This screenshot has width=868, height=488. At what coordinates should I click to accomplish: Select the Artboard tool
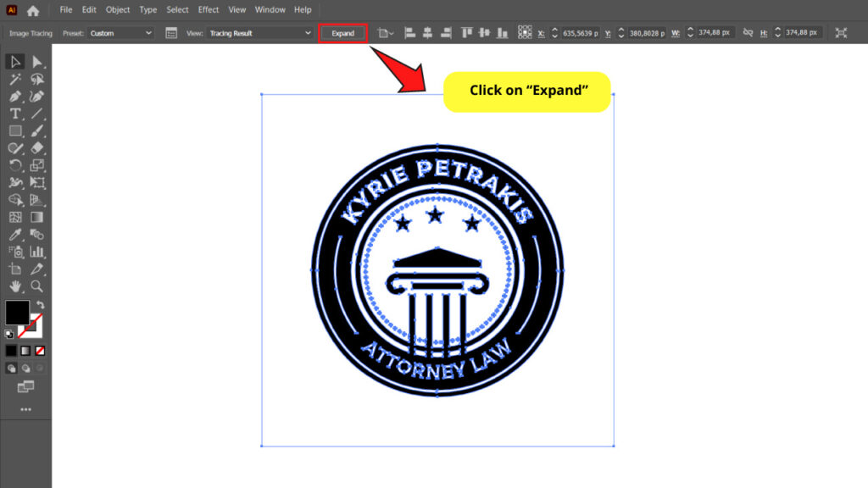(x=15, y=269)
